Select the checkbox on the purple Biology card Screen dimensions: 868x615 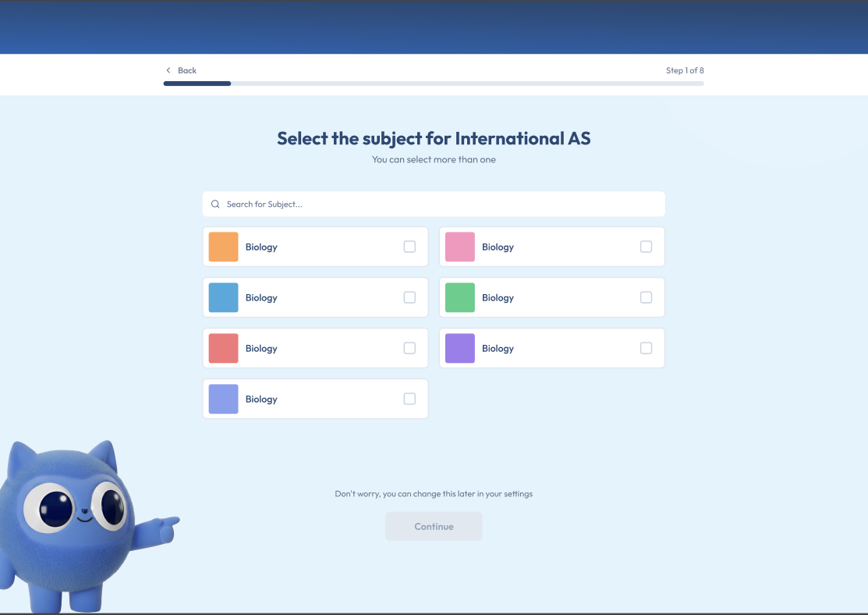pos(646,348)
